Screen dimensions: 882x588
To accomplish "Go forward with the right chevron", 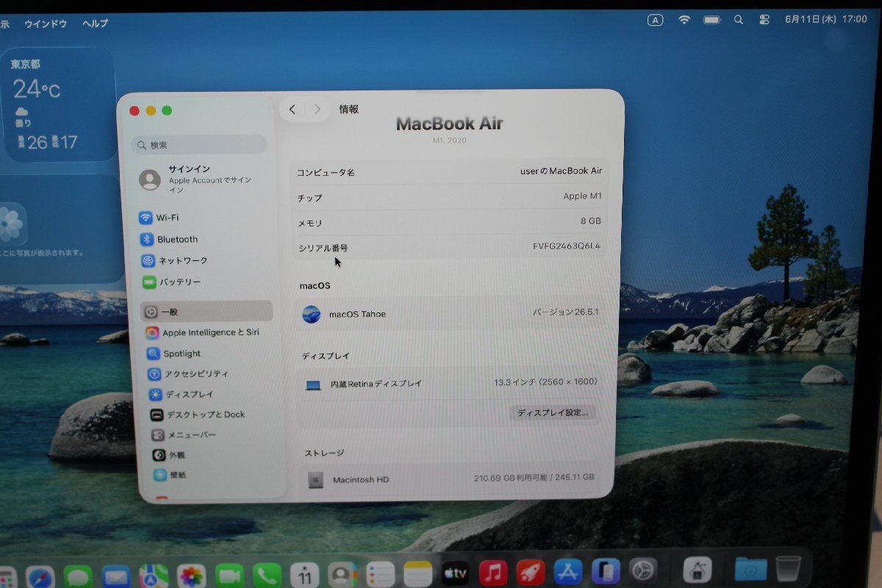I will pyautogui.click(x=317, y=110).
